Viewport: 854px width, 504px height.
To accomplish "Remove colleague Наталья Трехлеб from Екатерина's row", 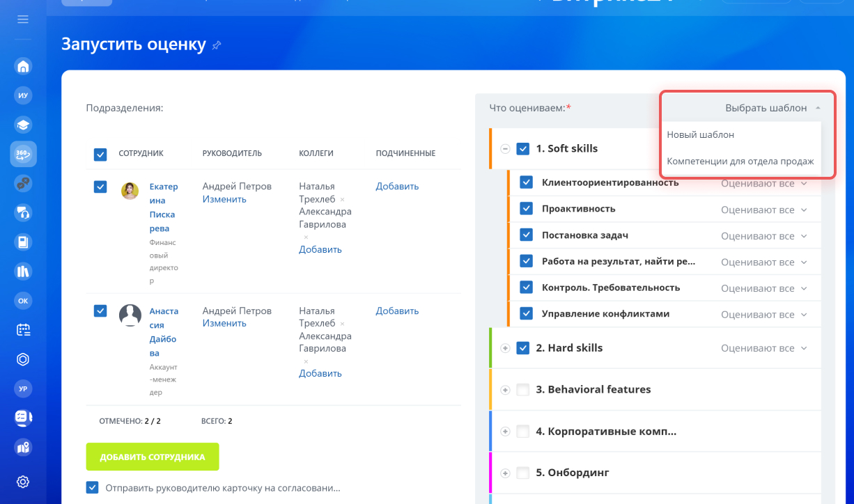I will tap(342, 199).
